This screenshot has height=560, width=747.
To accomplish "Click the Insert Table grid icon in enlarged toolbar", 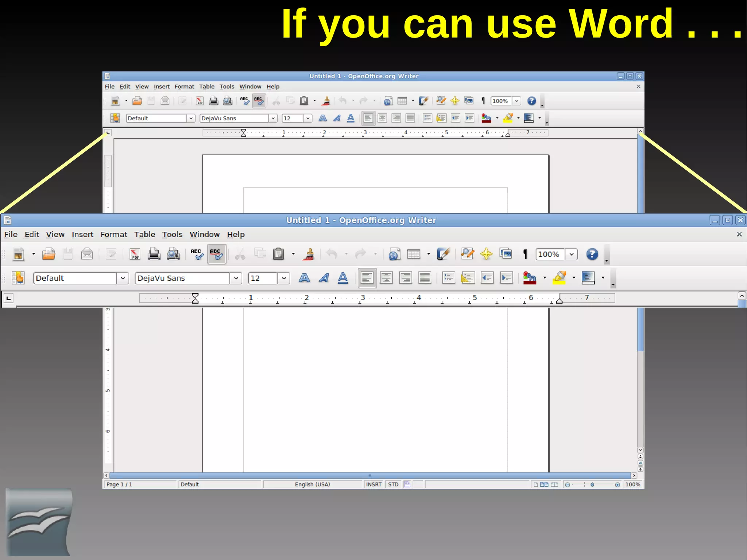I will (414, 254).
